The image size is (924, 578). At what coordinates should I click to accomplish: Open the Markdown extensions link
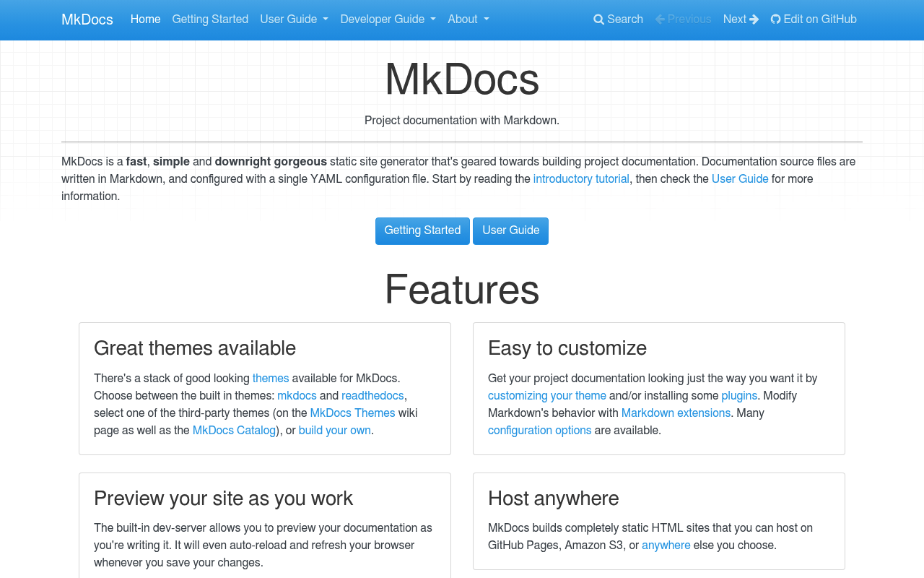(676, 413)
